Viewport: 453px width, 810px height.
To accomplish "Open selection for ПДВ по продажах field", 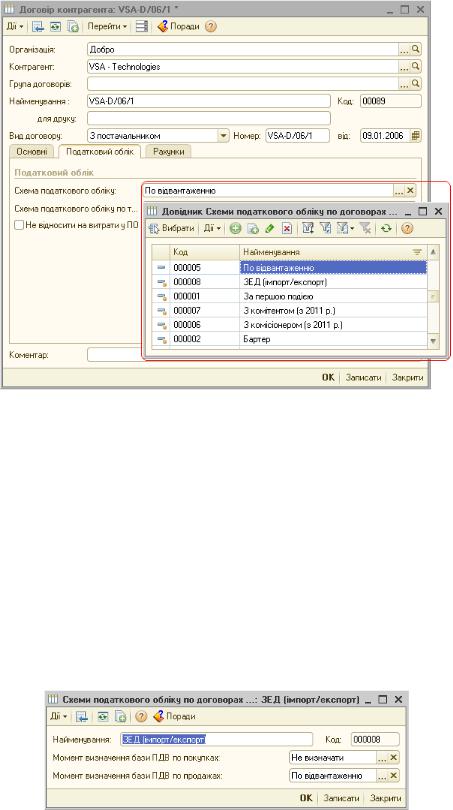I will 382,776.
